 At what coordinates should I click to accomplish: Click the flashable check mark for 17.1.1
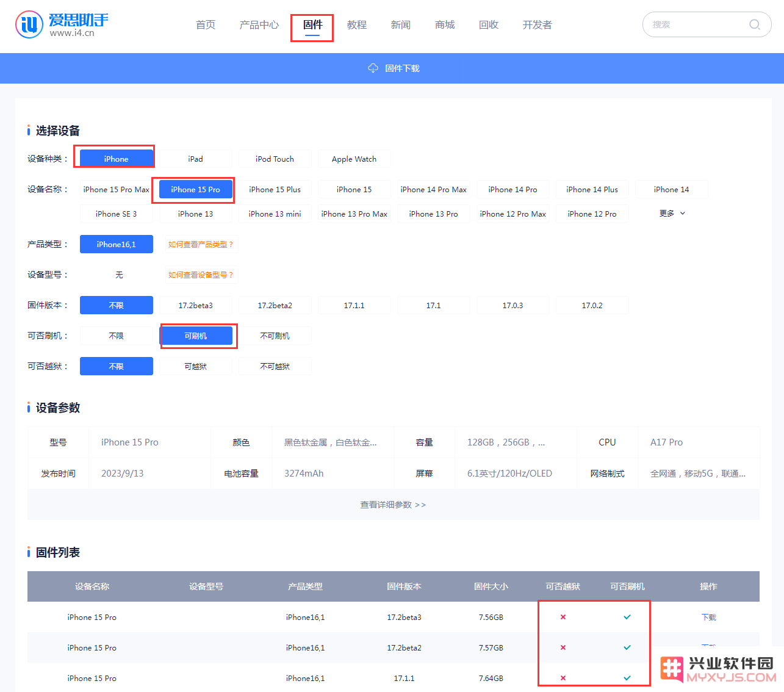[x=627, y=678]
